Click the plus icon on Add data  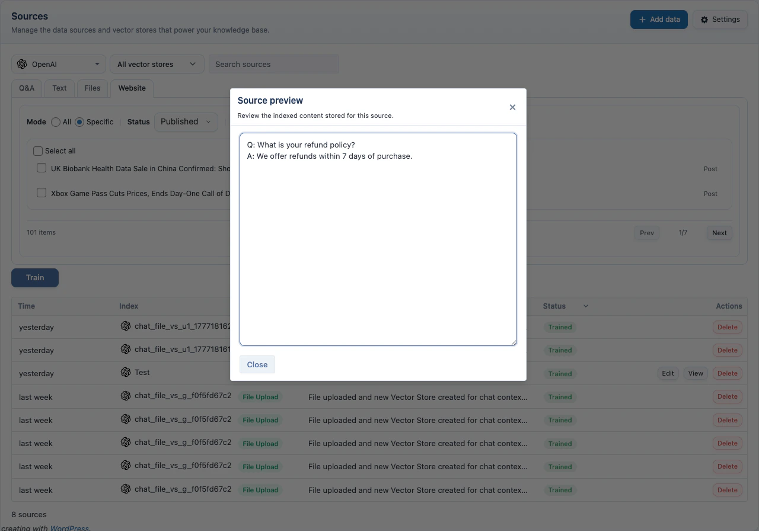tap(643, 20)
